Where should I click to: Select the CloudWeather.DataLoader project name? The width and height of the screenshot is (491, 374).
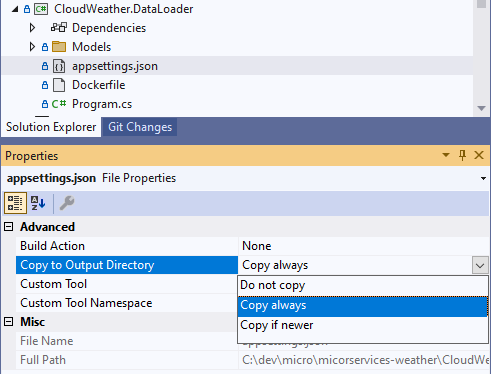coord(124,9)
